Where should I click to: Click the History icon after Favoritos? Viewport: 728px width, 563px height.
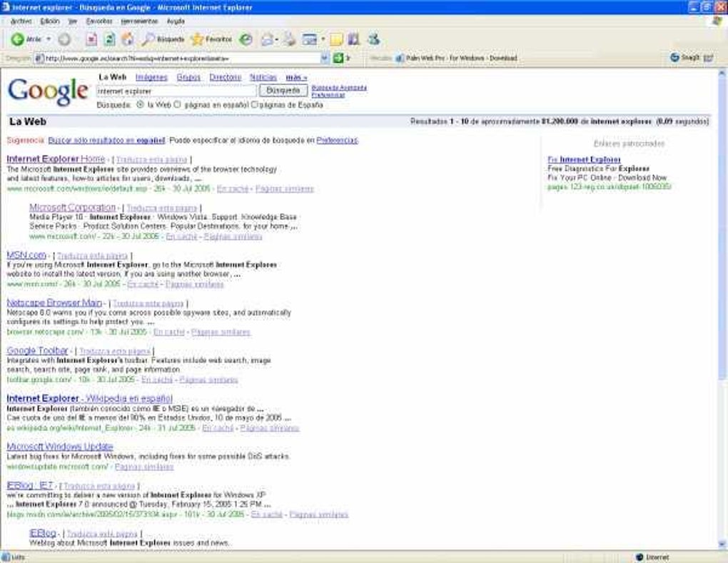(x=246, y=39)
